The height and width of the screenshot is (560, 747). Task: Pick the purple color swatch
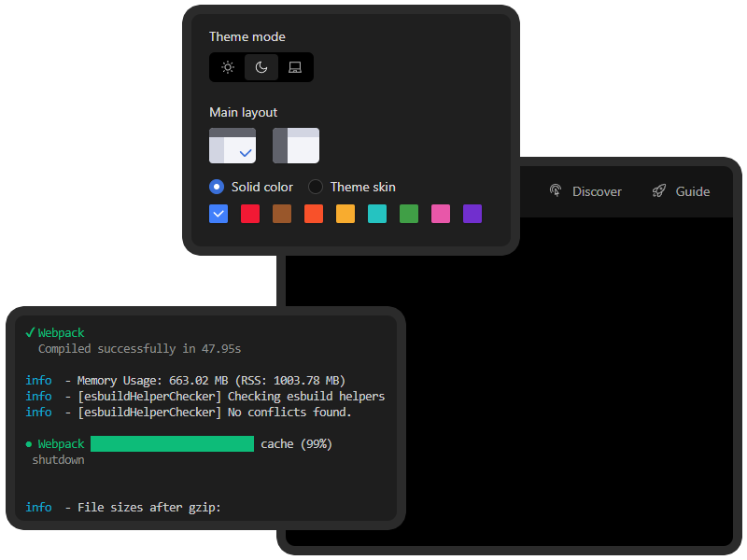(472, 214)
